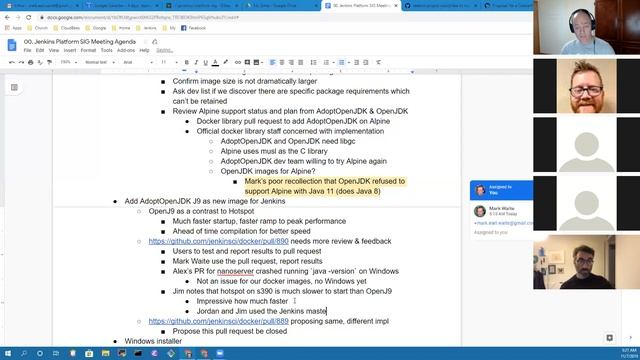This screenshot has height=360, width=640.
Task: Set right text alignment
Action: click(291, 62)
